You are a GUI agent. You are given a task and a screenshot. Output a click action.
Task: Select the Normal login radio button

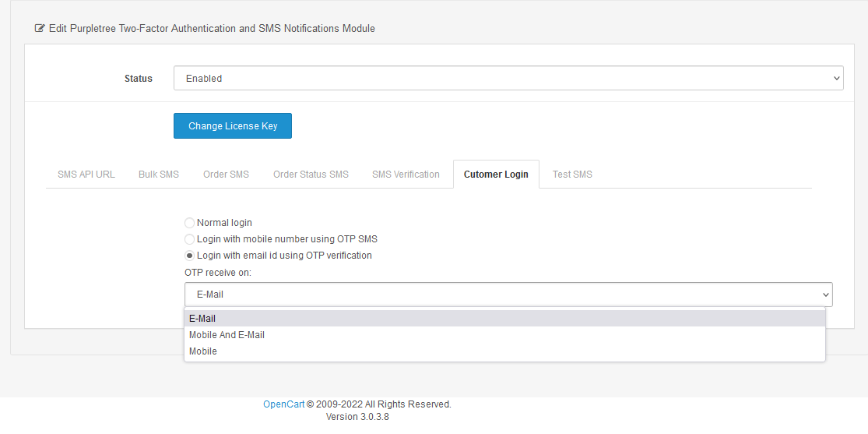pyautogui.click(x=189, y=223)
